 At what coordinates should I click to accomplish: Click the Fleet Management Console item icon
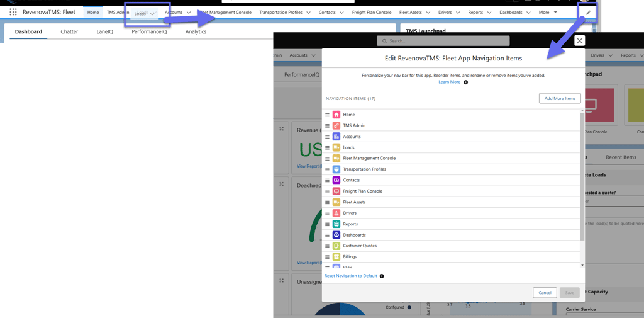pyautogui.click(x=336, y=159)
